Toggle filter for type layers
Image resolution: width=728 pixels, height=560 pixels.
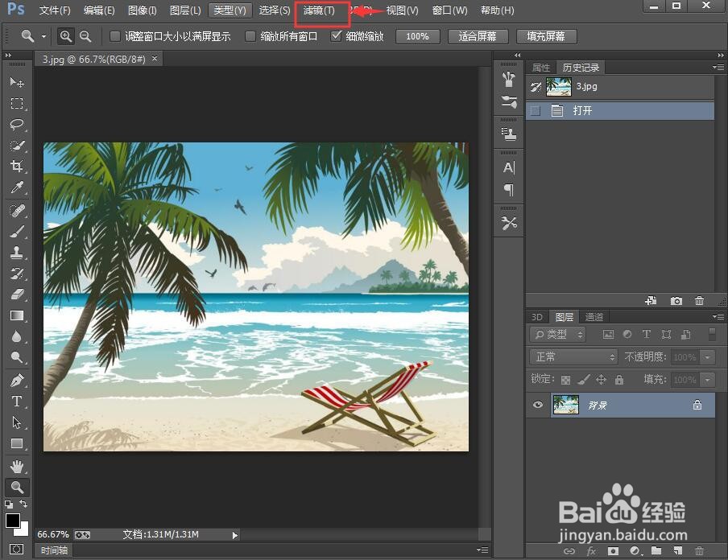tap(647, 334)
